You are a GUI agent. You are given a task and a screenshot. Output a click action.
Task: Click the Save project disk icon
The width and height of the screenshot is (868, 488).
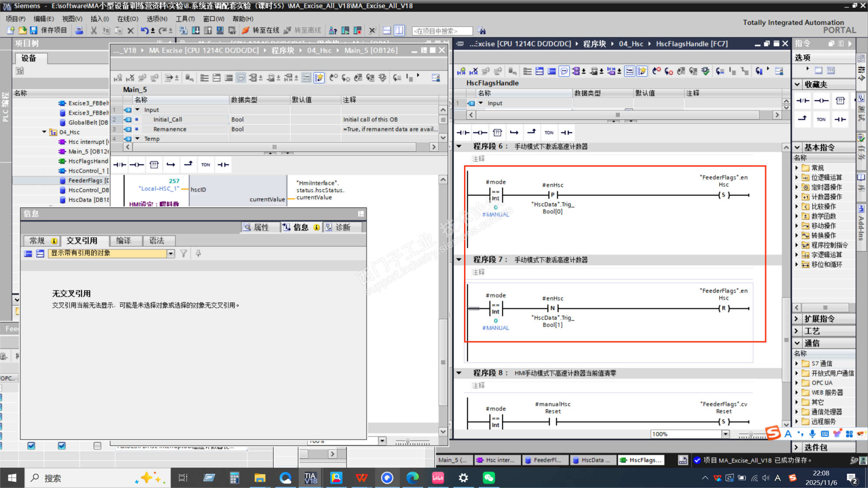33,30
